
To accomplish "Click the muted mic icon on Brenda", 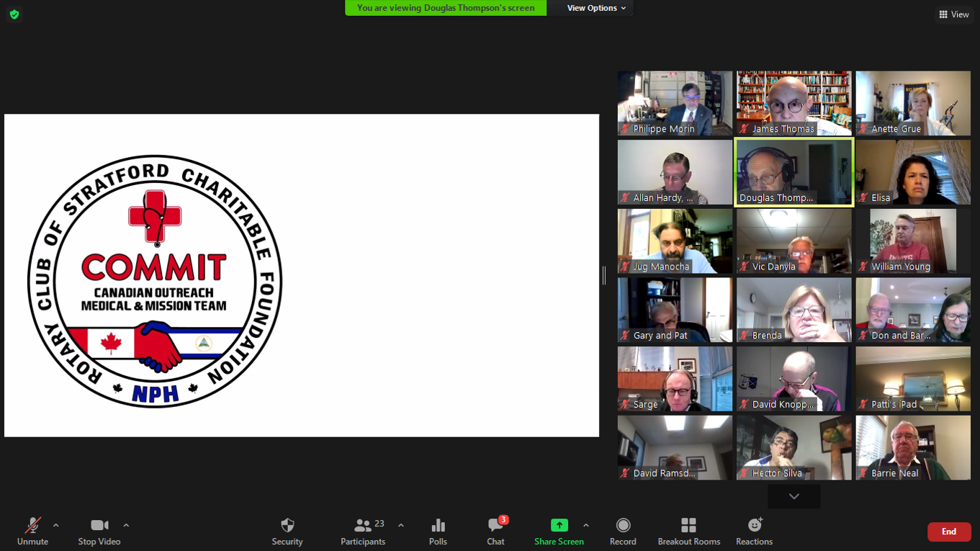I will click(x=744, y=336).
